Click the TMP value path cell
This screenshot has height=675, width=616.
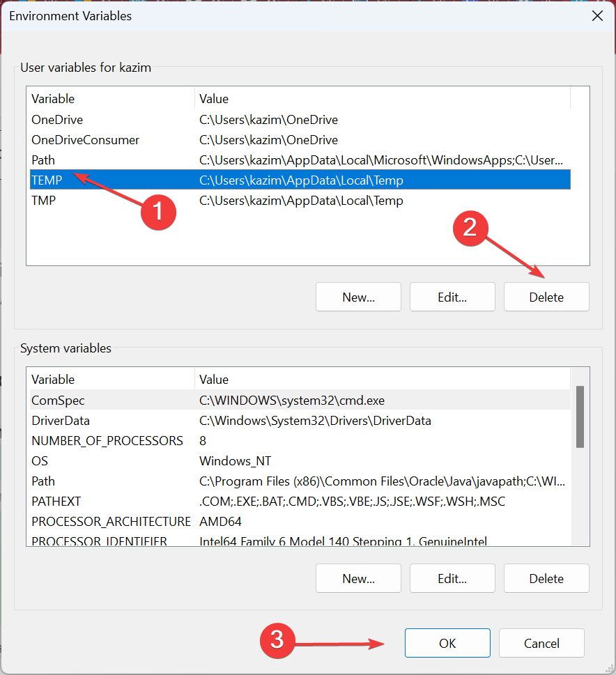point(301,201)
